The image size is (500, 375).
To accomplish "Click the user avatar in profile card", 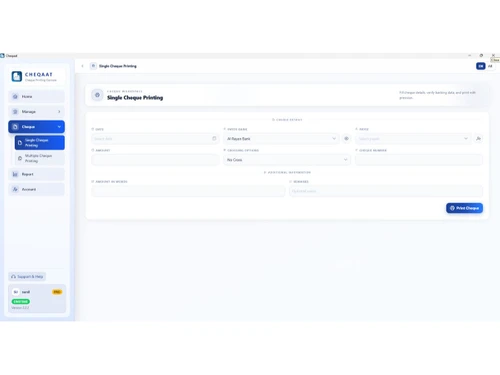I will click(16, 292).
